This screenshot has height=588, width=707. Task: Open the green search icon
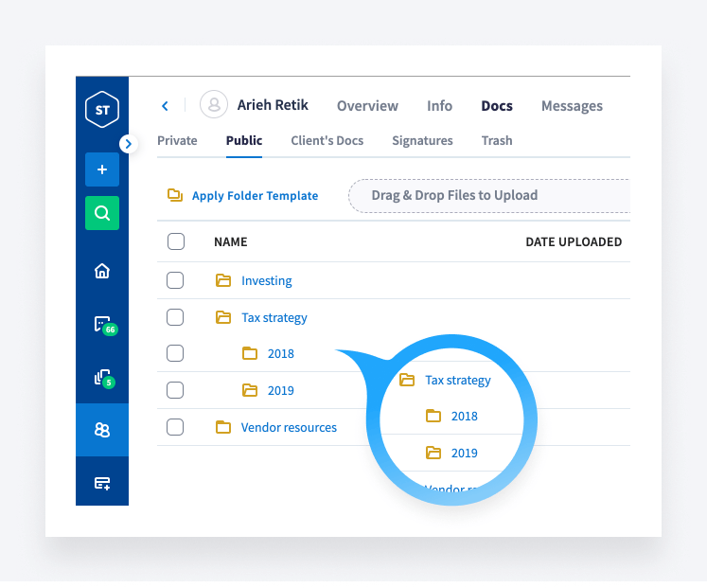pos(102,214)
